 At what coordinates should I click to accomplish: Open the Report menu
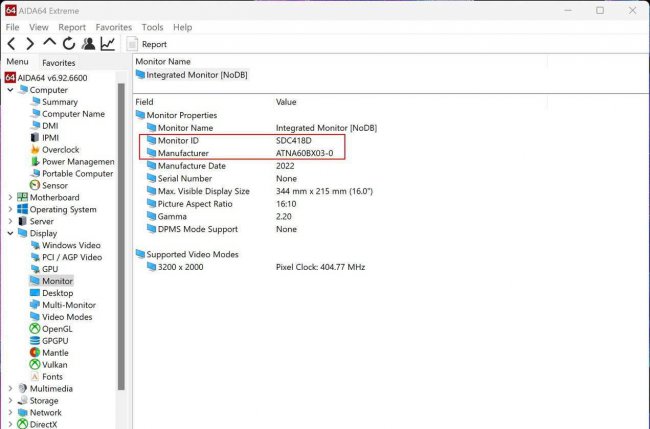pos(72,27)
